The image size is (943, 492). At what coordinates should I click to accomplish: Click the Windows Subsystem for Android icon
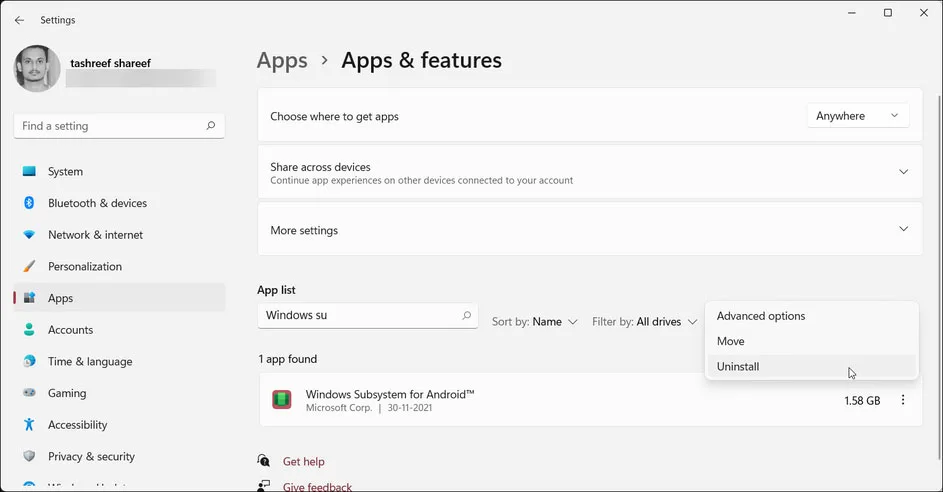[281, 399]
